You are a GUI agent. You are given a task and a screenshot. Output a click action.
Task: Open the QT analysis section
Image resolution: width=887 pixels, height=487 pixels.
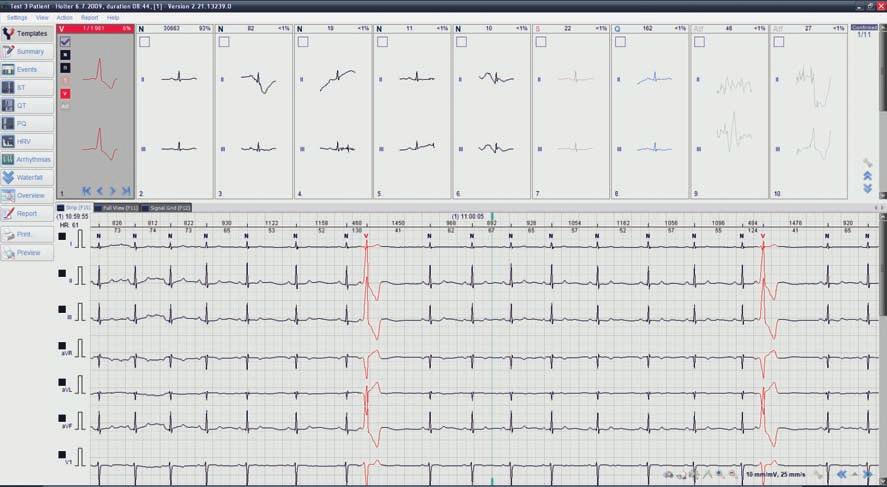click(x=27, y=106)
